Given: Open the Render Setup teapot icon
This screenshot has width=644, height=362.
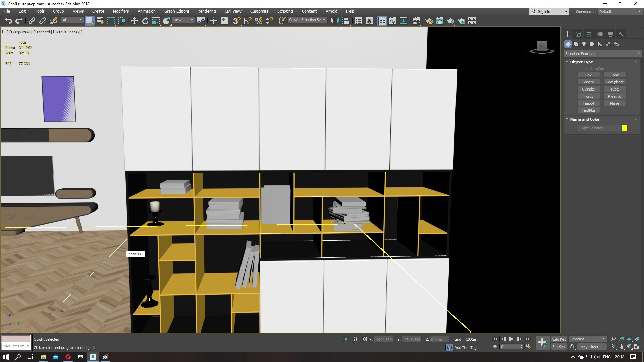Looking at the screenshot, I should click(429, 21).
